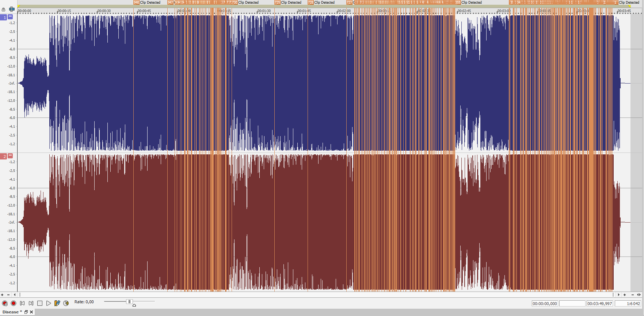The width and height of the screenshot is (644, 316).
Task: Open the scrub playback mode icon
Action: click(66, 303)
